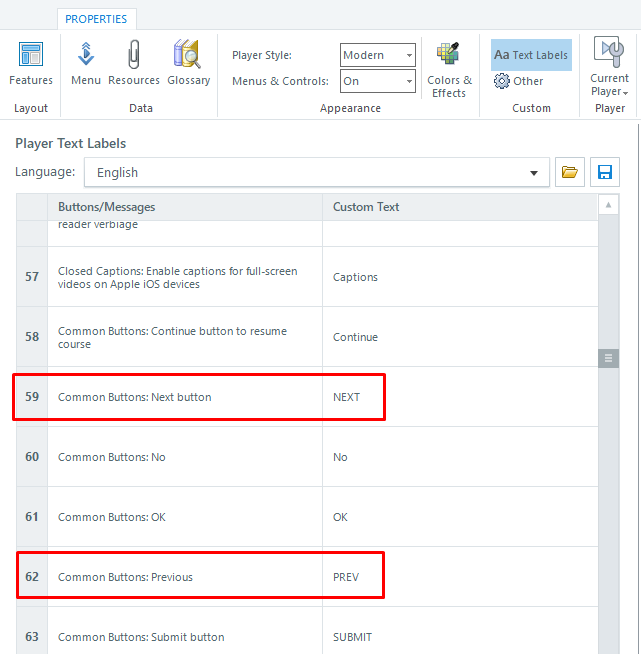Screen dimensions: 641x654
Task: Click the Buttons/Messages column header
Action: (185, 207)
